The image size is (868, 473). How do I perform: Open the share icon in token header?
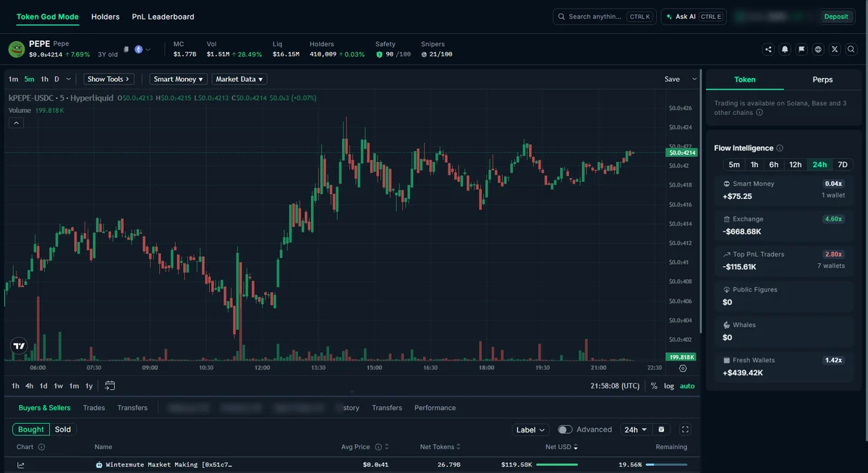click(768, 49)
